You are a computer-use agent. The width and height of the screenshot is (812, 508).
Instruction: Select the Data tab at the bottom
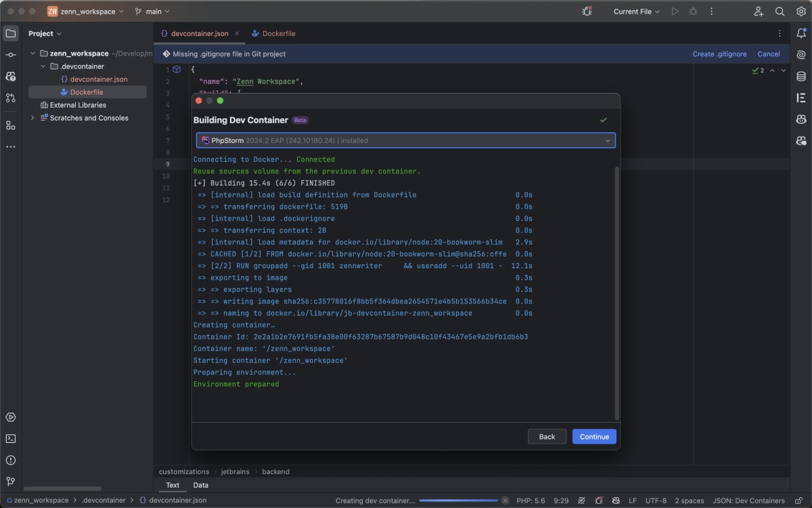pos(201,485)
